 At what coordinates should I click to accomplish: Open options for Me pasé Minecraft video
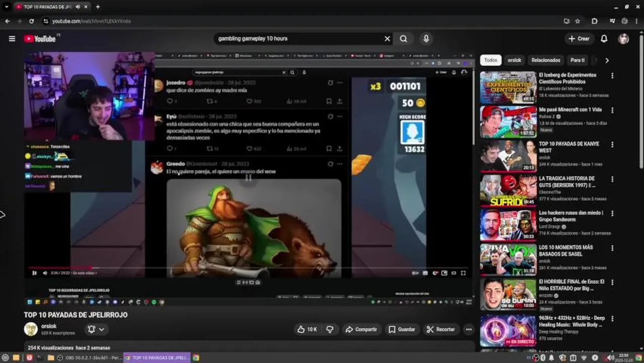[612, 110]
